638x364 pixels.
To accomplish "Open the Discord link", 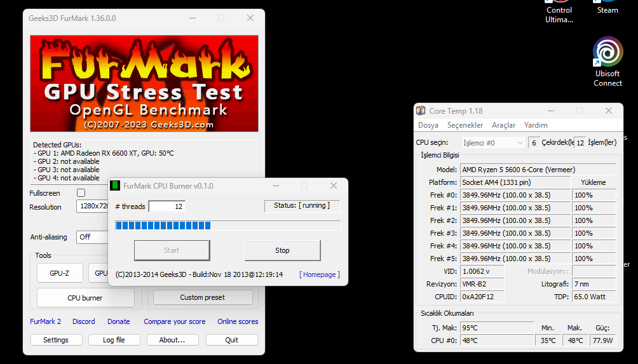I will [x=84, y=321].
